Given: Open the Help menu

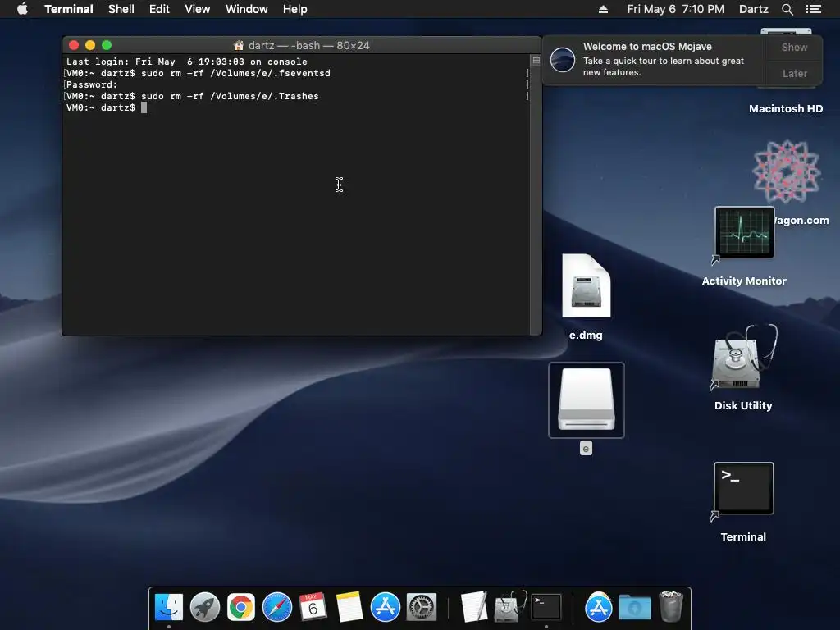Looking at the screenshot, I should pos(294,9).
